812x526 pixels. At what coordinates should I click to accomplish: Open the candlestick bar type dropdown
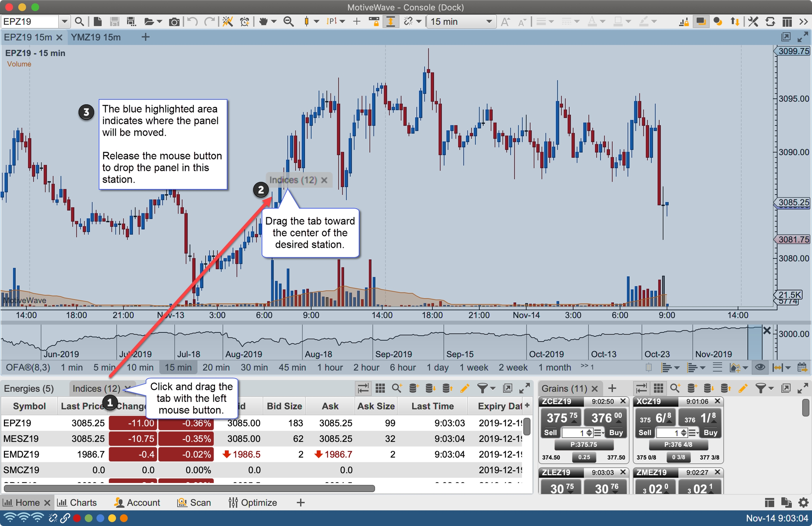tap(317, 22)
